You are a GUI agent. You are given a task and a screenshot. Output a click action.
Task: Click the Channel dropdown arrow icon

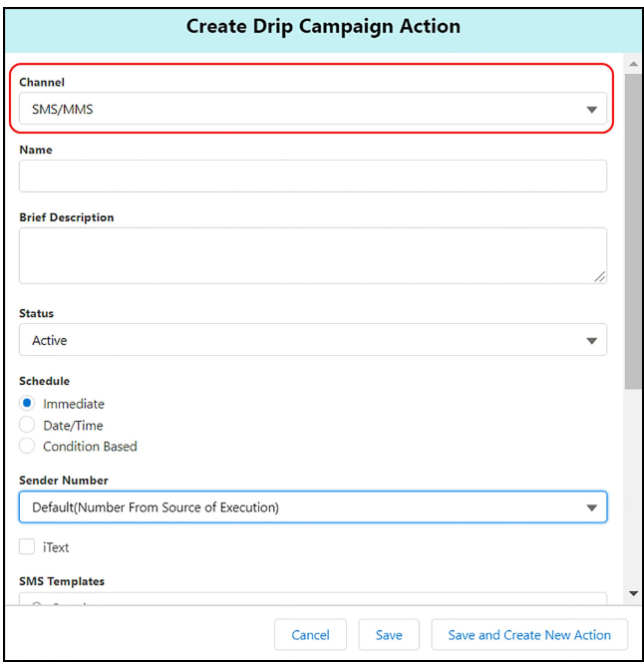591,110
